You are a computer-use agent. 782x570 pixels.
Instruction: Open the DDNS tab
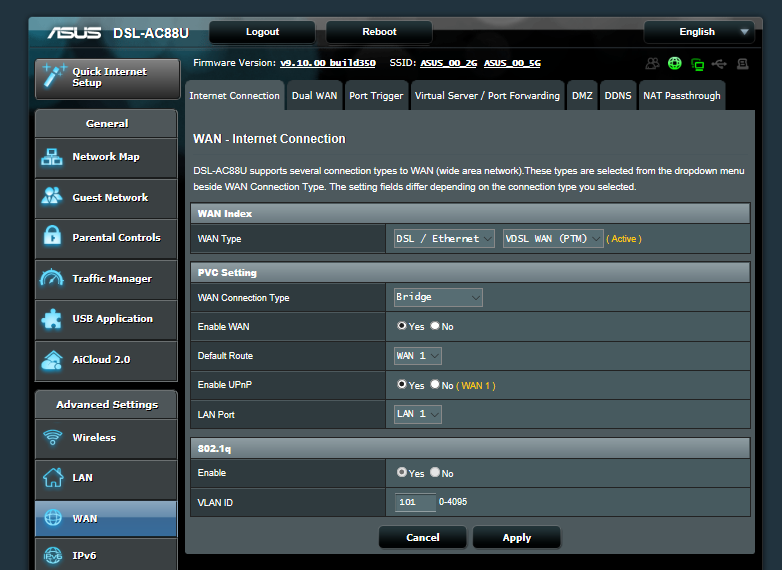618,96
